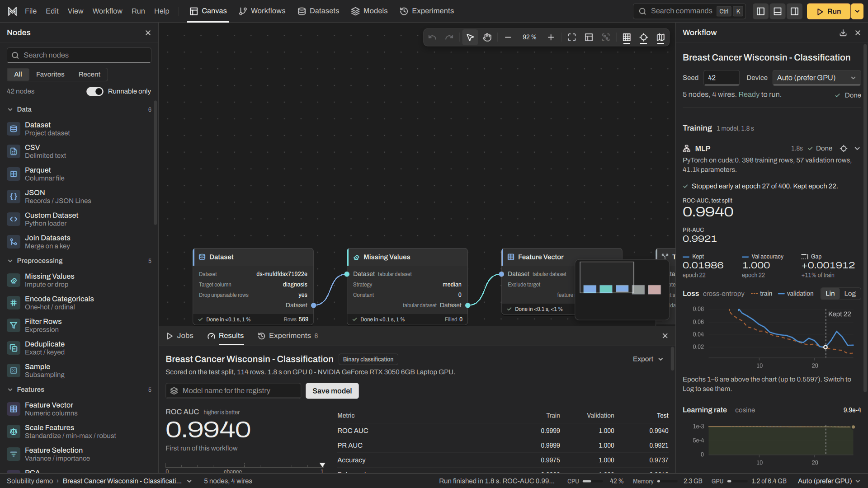Add the Encode Categoricals node
Image resolution: width=868 pixels, height=488 pixels.
tap(79, 303)
